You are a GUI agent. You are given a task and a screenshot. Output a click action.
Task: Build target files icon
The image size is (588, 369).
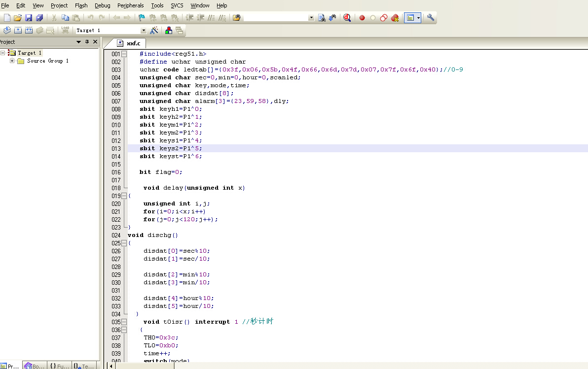coord(18,31)
